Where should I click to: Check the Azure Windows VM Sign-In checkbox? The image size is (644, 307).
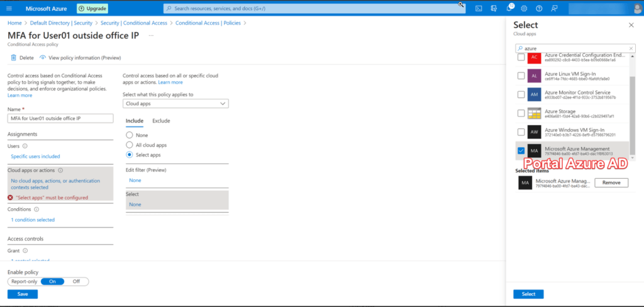[521, 132]
